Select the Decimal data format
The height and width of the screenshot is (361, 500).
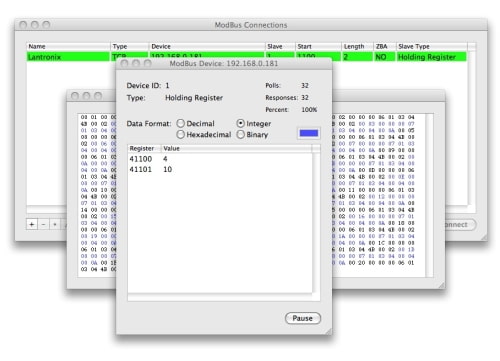point(196,124)
